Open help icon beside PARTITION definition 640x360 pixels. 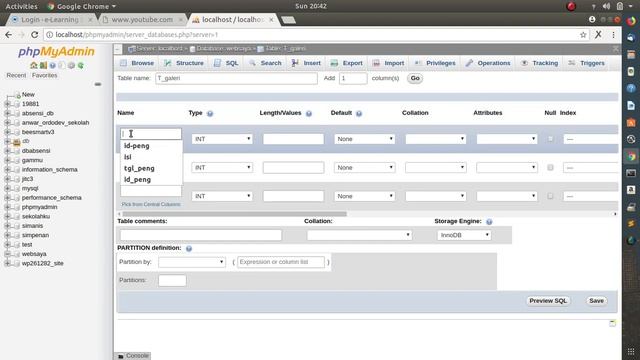tap(189, 248)
